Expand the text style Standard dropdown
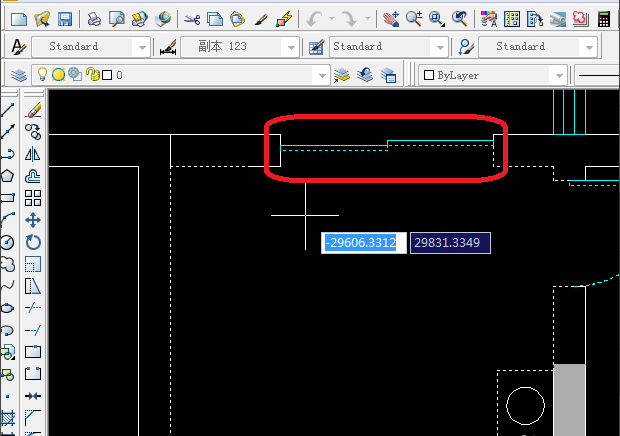 point(141,47)
